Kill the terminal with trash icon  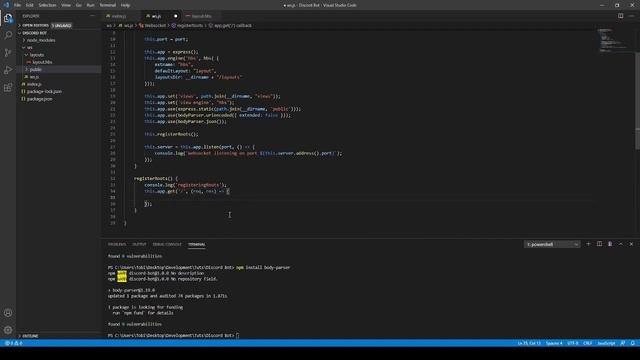pyautogui.click(x=610, y=244)
